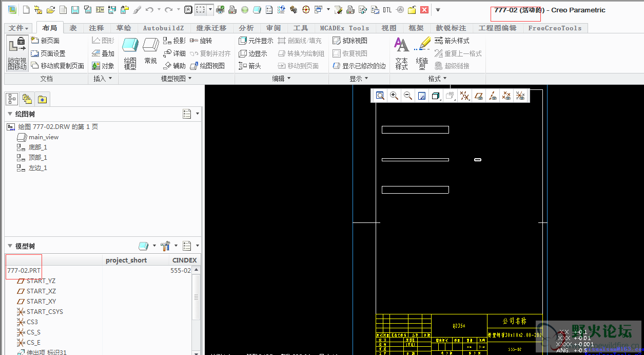Click the refit view icon
Image resolution: width=644 pixels, height=355 pixels.
click(x=380, y=96)
